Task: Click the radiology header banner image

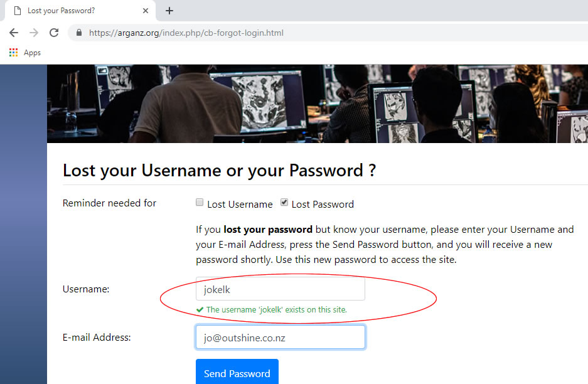Action: coord(318,104)
